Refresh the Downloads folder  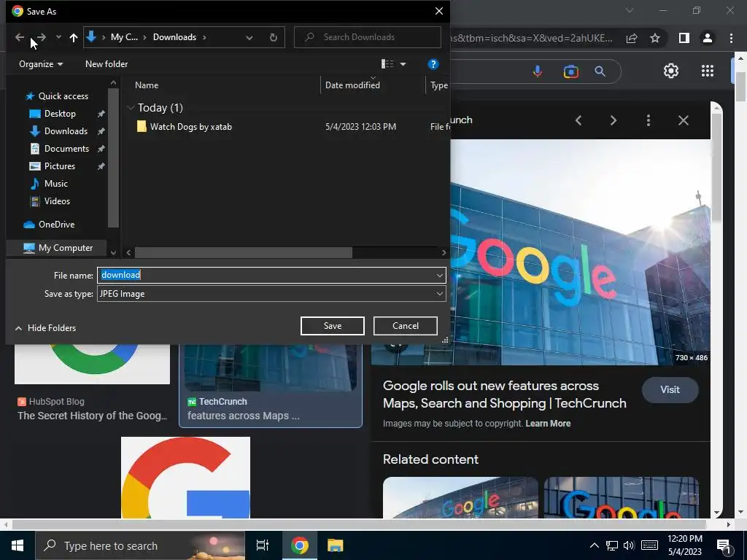pyautogui.click(x=273, y=37)
